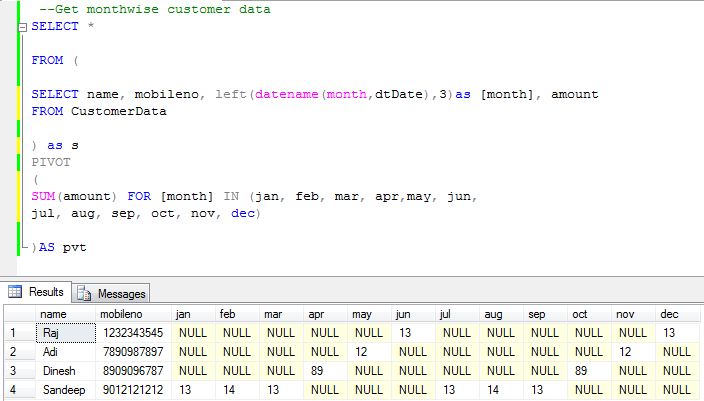The width and height of the screenshot is (704, 401).
Task: Select the mar column header
Action: 281,314
